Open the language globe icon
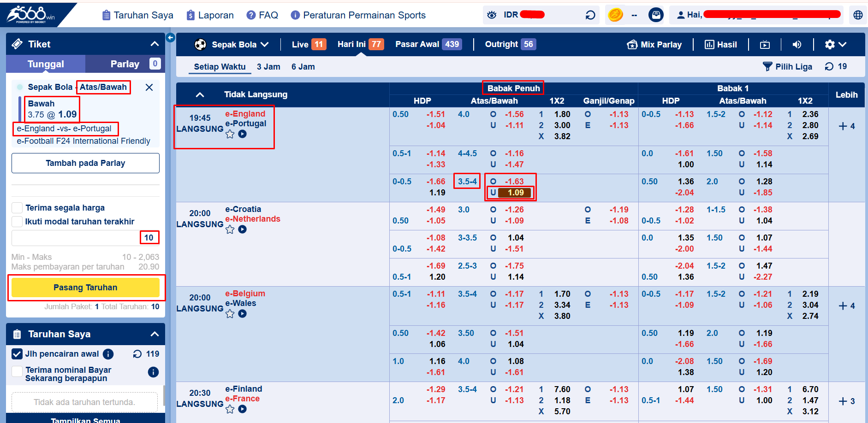 pos(857,15)
